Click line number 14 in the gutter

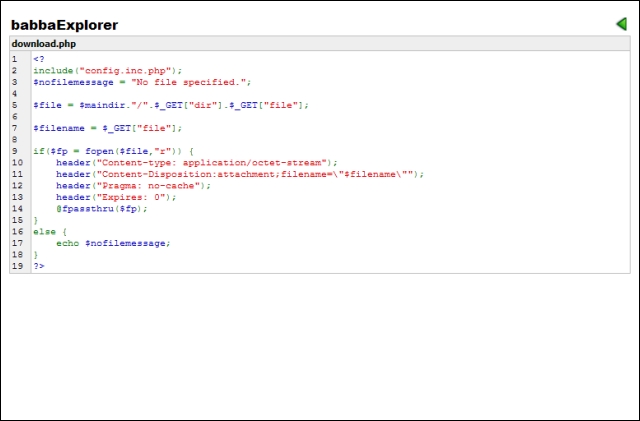[x=17, y=208]
